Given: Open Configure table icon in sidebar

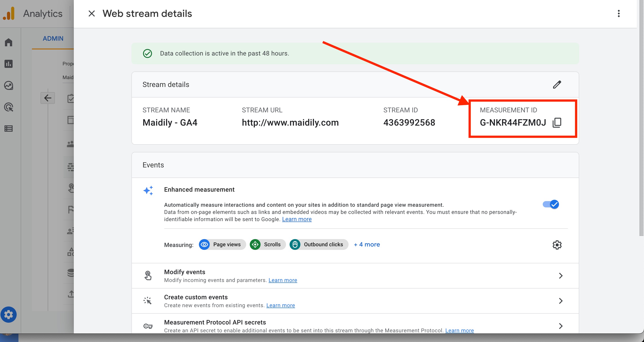Looking at the screenshot, I should coord(9,129).
